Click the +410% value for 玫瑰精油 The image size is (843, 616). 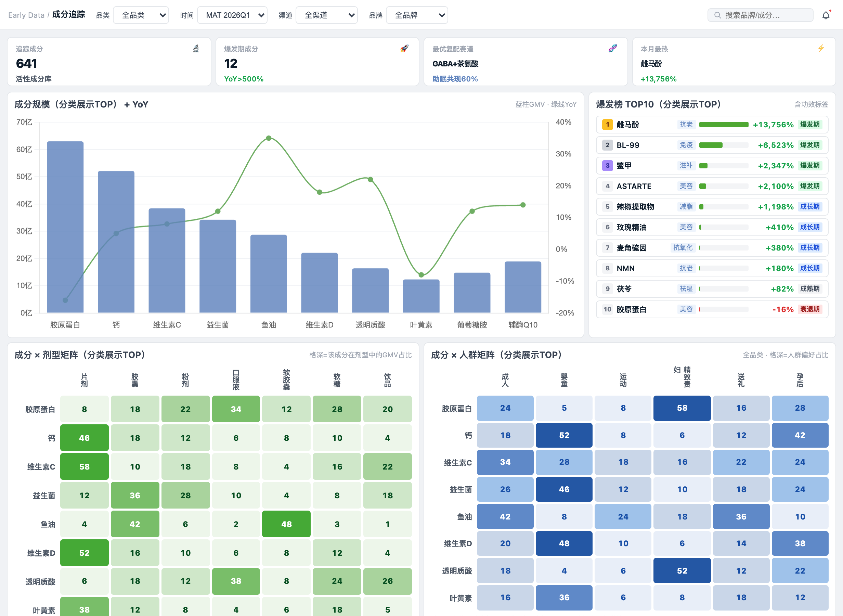(x=779, y=227)
